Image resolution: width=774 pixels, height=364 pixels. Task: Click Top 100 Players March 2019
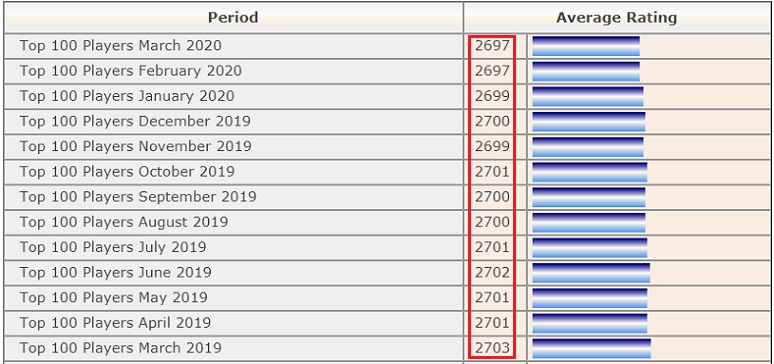(121, 348)
